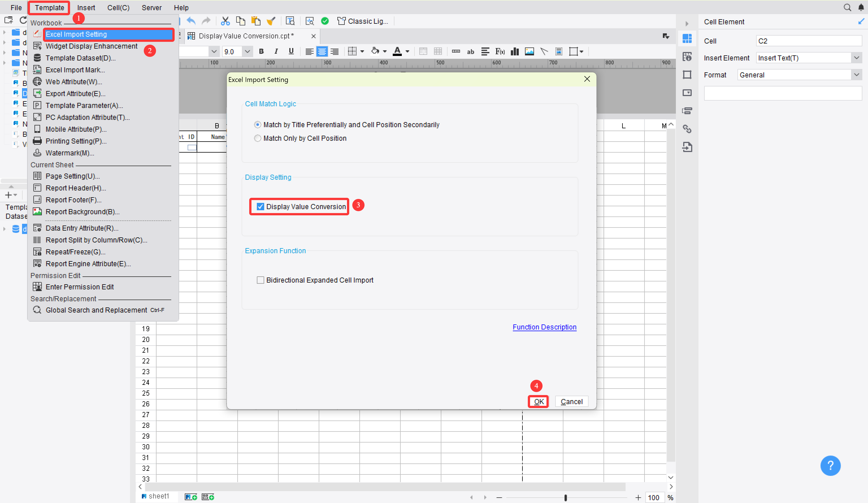Viewport: 868px width, 503px height.
Task: Uncheck Display Value Conversion checkbox
Action: [x=260, y=206]
